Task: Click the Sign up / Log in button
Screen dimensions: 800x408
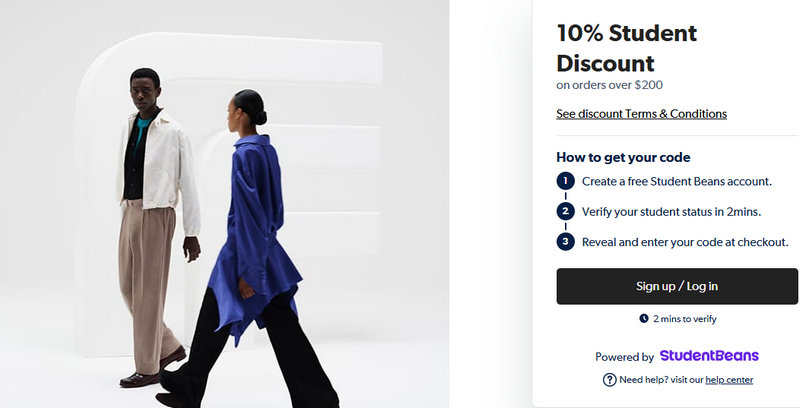Action: [677, 286]
